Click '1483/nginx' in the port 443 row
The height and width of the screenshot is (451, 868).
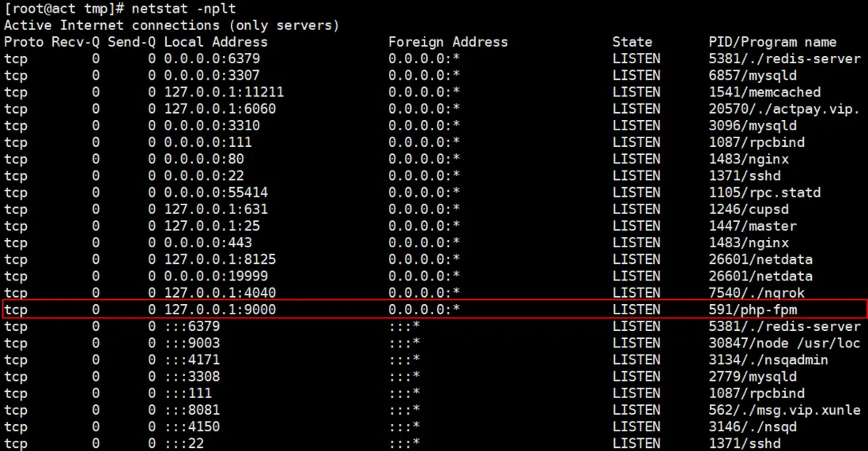(749, 242)
